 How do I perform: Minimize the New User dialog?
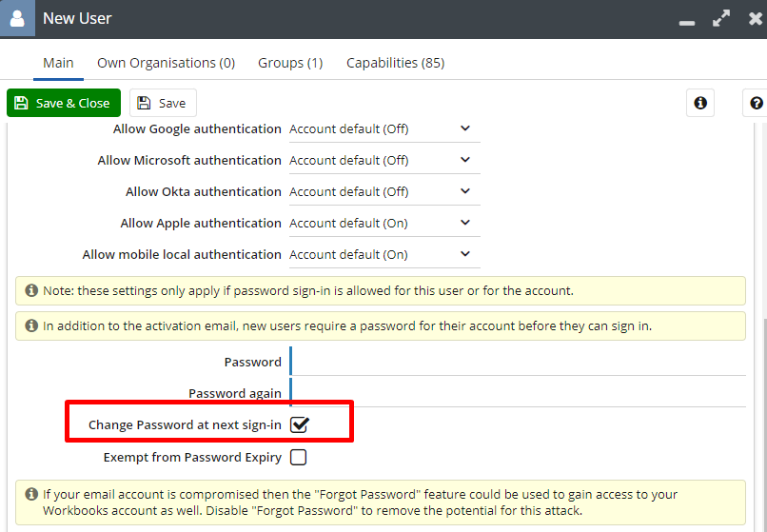pyautogui.click(x=687, y=23)
